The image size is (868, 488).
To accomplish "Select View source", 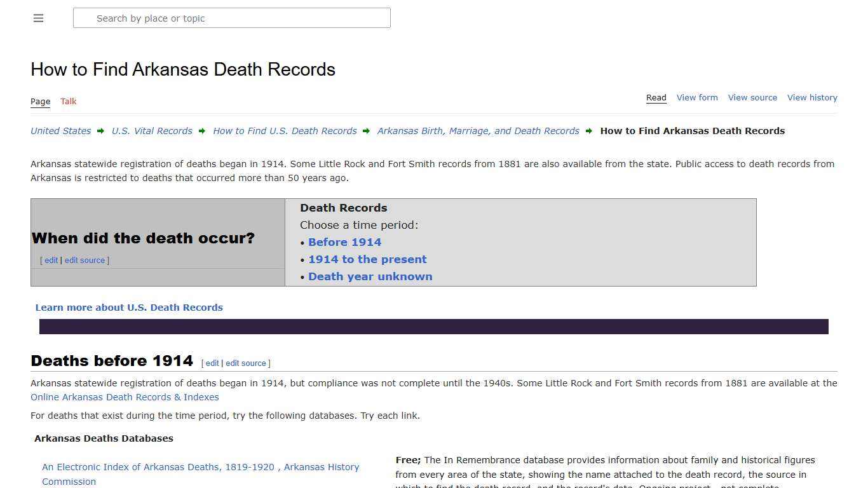I will tap(752, 97).
